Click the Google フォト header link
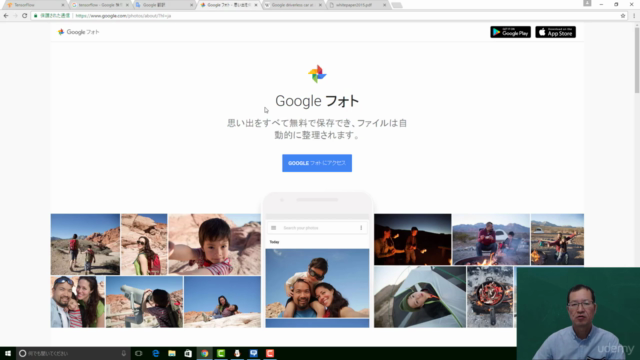640x360 pixels. click(x=78, y=32)
